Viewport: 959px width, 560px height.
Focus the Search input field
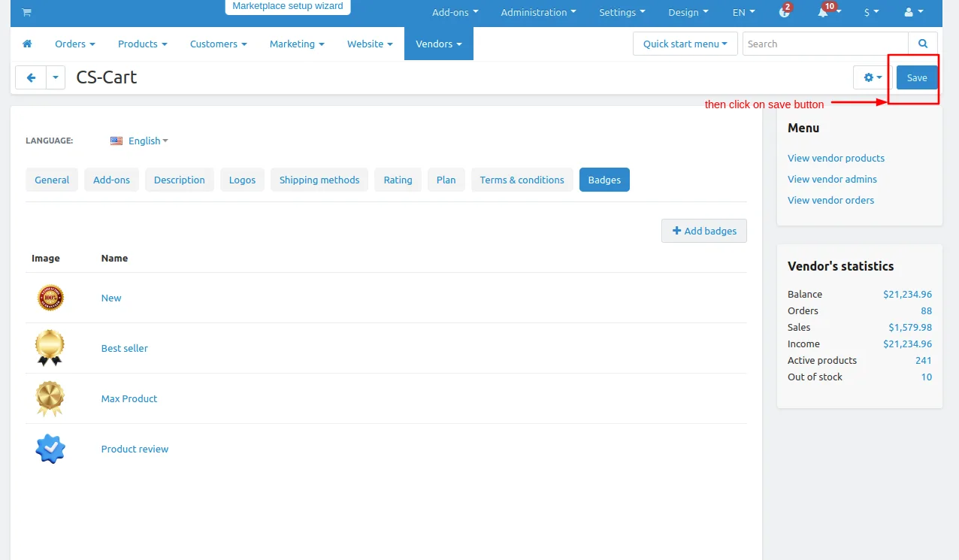[x=825, y=44]
